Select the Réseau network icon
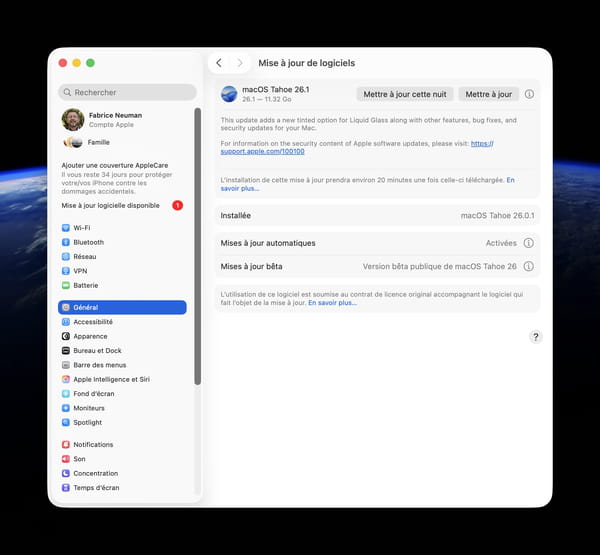Screen dimensions: 600x555 [x=66, y=256]
